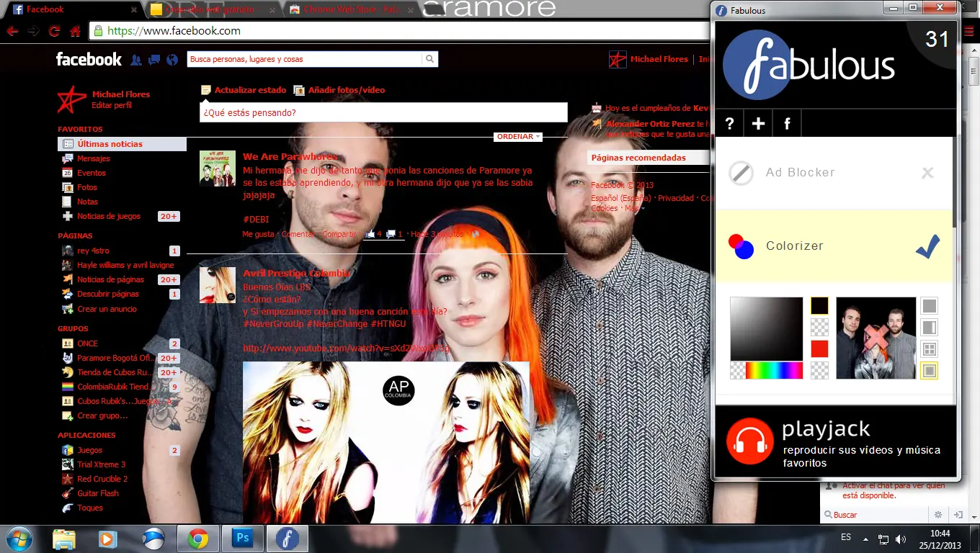The image size is (980, 553).
Task: Toggle the Ad Blocker X switch
Action: tap(927, 173)
